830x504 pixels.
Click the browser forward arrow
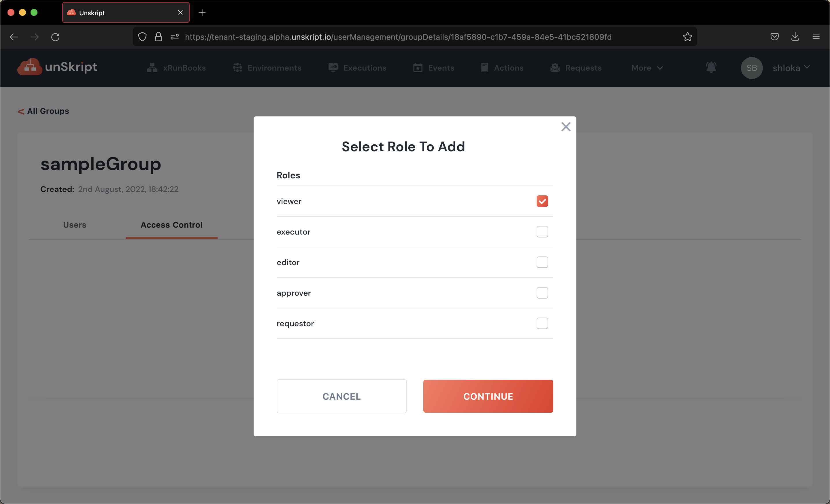point(34,37)
